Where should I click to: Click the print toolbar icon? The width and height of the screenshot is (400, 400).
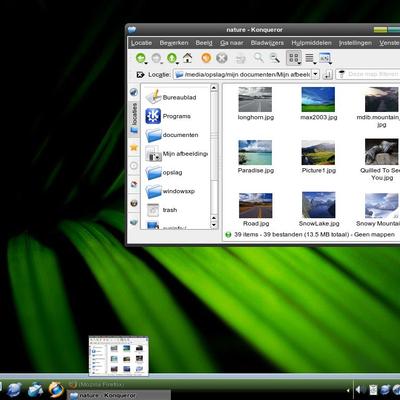[240, 59]
